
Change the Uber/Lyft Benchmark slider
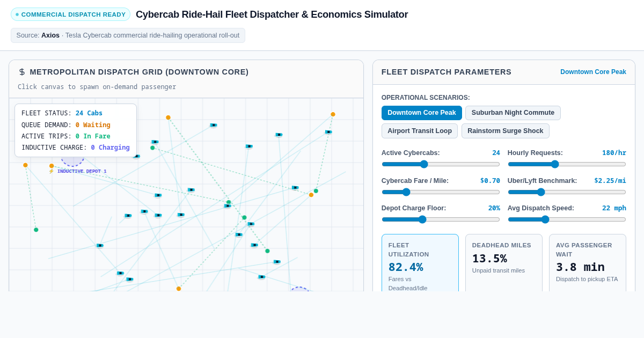point(567,192)
